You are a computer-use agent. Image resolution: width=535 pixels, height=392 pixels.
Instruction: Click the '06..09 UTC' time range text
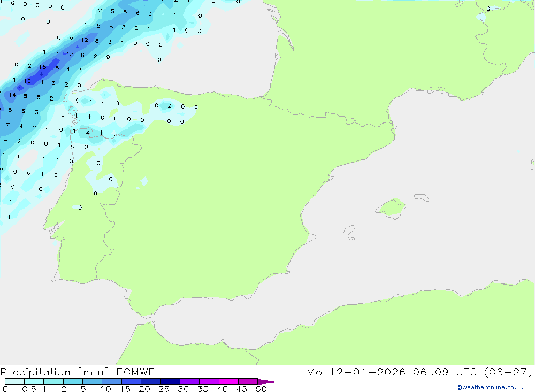click(445, 372)
